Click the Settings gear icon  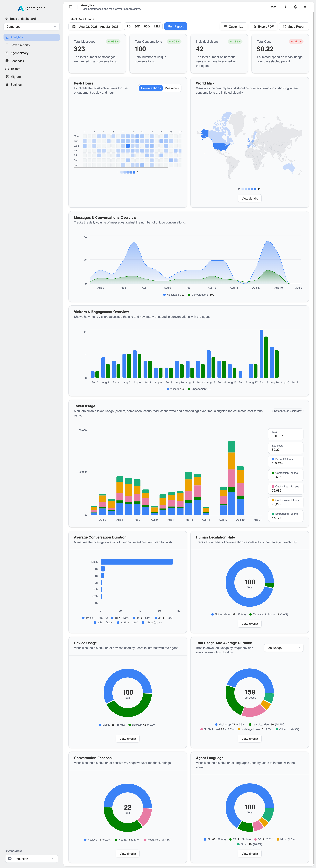[x=7, y=85]
